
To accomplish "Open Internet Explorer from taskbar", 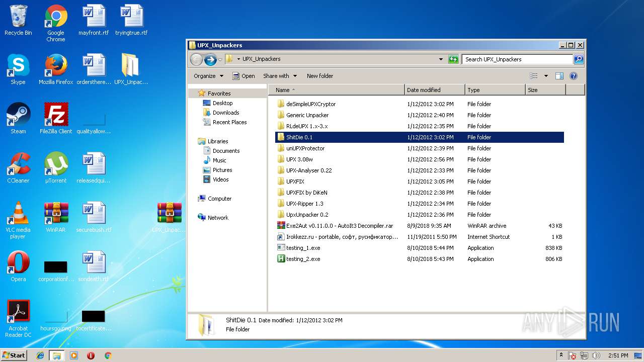I will pos(40,355).
